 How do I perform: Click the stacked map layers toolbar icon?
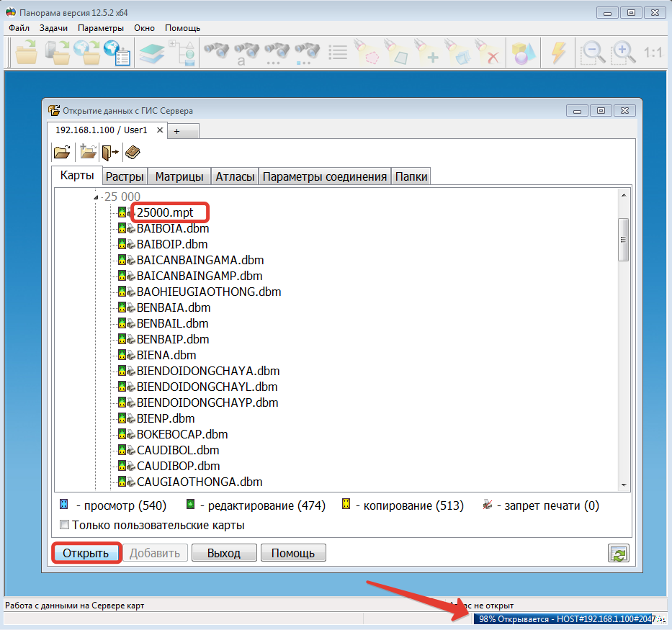pyautogui.click(x=152, y=53)
